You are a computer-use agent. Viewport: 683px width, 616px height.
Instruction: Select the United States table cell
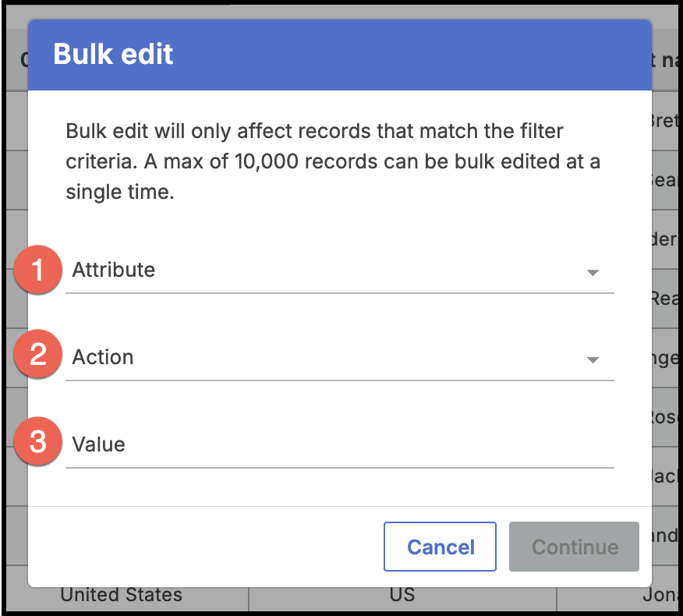point(121,594)
